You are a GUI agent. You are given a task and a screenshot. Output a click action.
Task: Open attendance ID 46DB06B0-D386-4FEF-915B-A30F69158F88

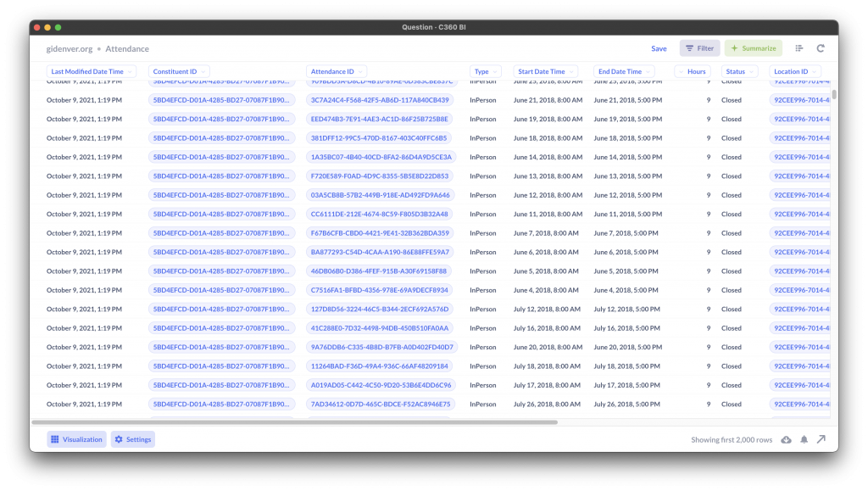coord(379,271)
